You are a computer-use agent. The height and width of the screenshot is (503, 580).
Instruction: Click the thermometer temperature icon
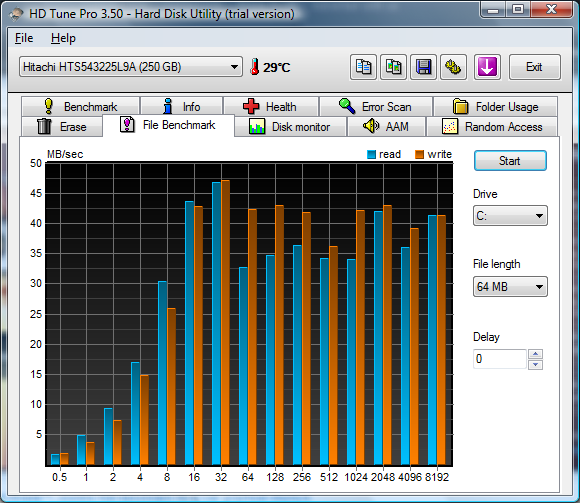tap(254, 67)
